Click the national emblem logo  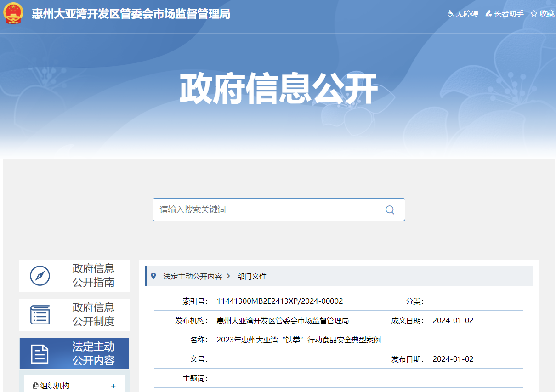tap(13, 13)
